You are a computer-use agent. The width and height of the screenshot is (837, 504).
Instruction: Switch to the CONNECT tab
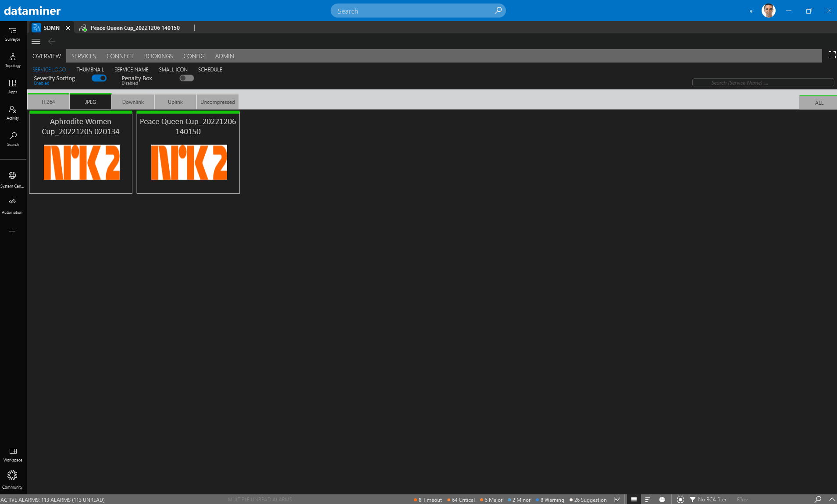(120, 56)
